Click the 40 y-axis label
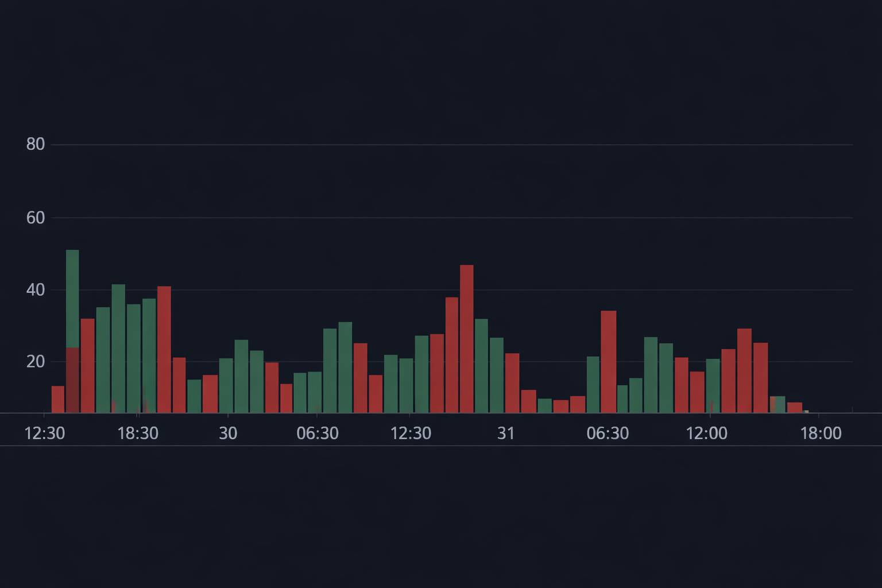This screenshot has height=588, width=882. tap(36, 290)
